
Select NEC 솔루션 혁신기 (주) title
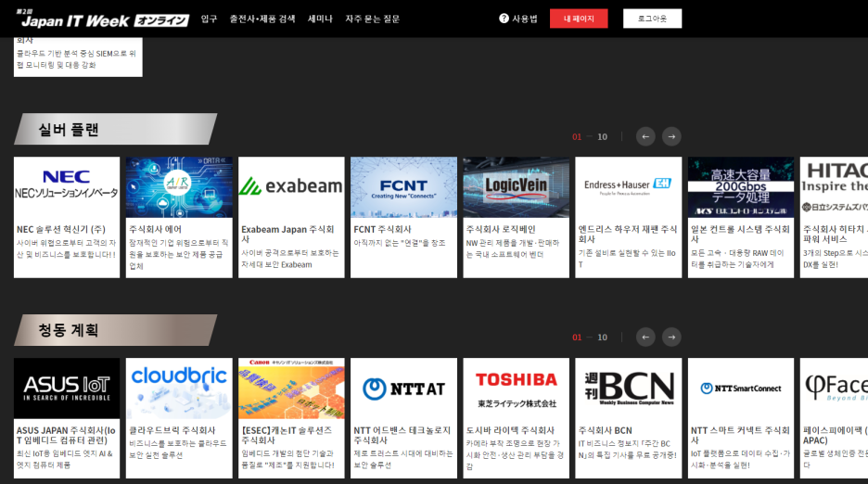(61, 229)
